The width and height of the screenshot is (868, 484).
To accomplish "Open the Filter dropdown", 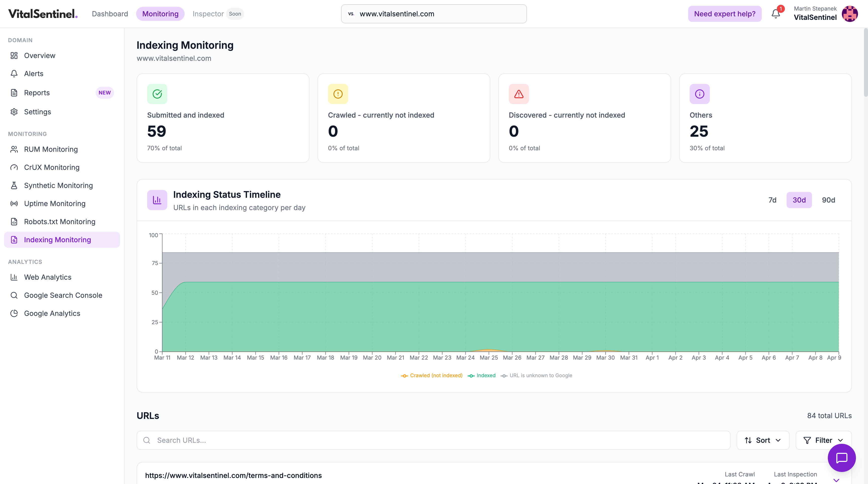I will (x=824, y=440).
